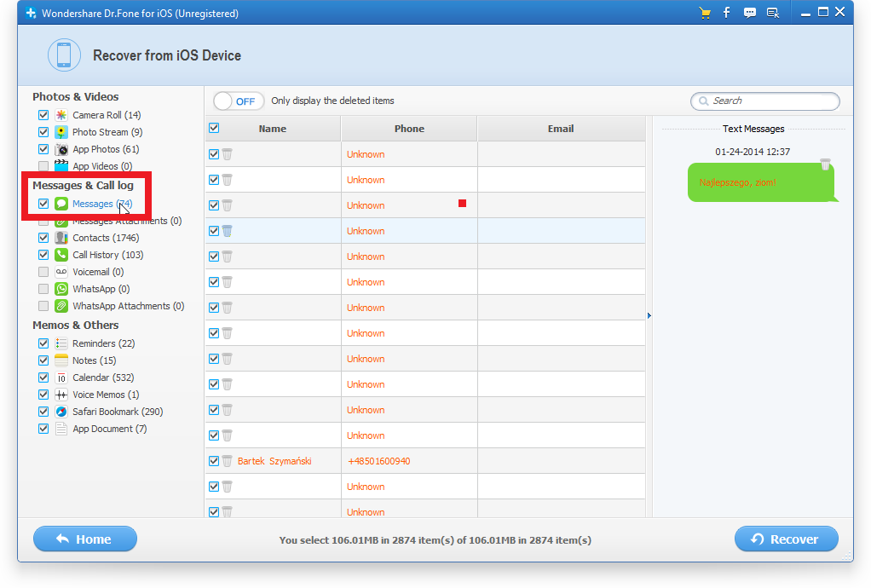Click the trash icon on the message bubble
The width and height of the screenshot is (871, 588).
click(x=826, y=164)
